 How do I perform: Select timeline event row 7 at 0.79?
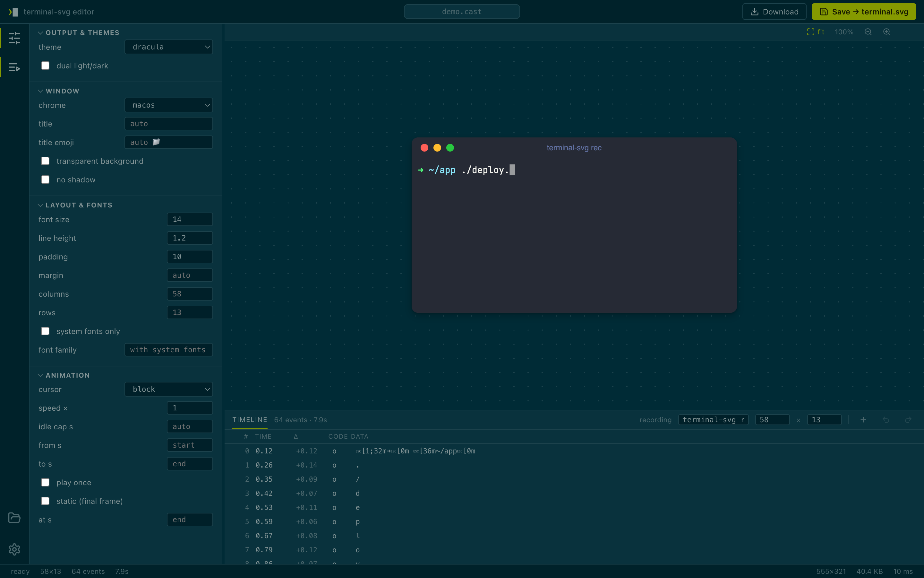(574, 550)
